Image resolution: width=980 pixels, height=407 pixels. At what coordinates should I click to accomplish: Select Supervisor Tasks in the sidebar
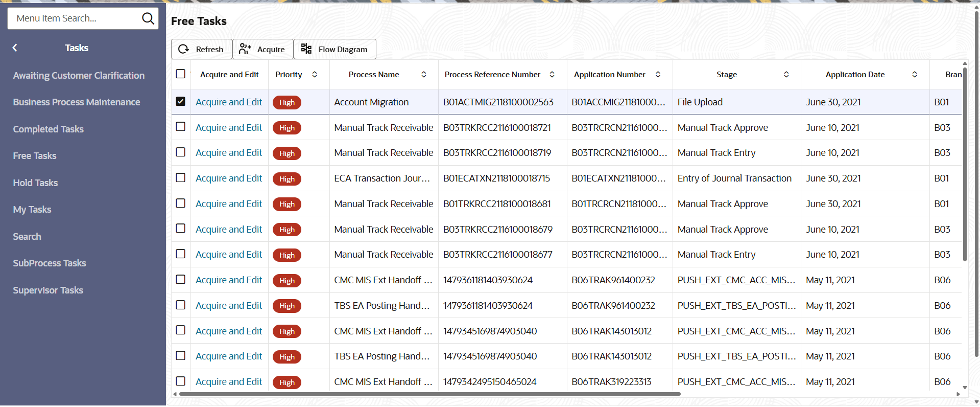(48, 290)
